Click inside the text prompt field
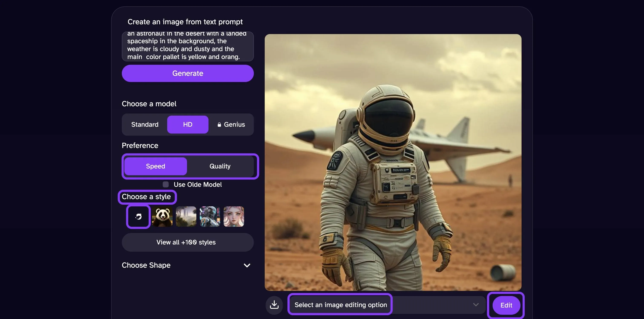The height and width of the screenshot is (319, 644). pyautogui.click(x=187, y=46)
